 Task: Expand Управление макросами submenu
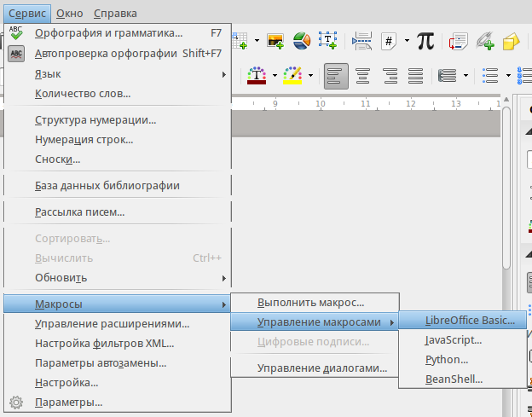tap(315, 322)
